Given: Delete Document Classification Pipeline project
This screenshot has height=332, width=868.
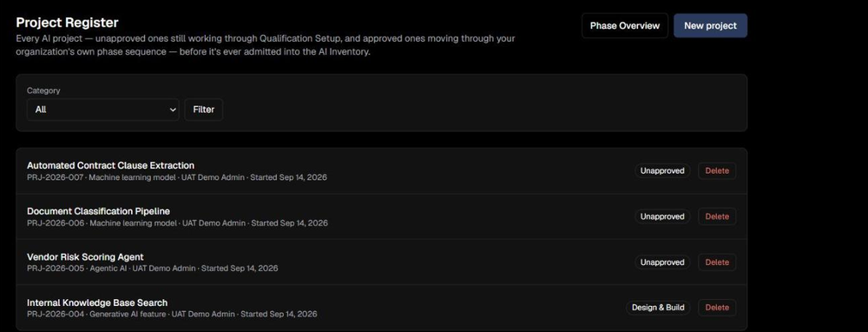Looking at the screenshot, I should pyautogui.click(x=717, y=216).
